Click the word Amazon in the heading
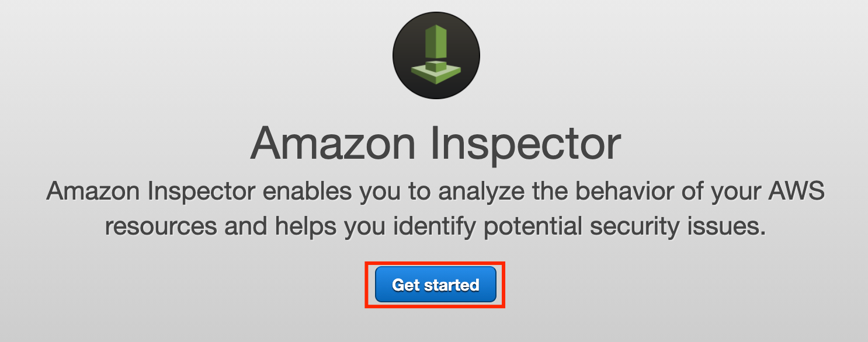This screenshot has height=342, width=868. 332,144
